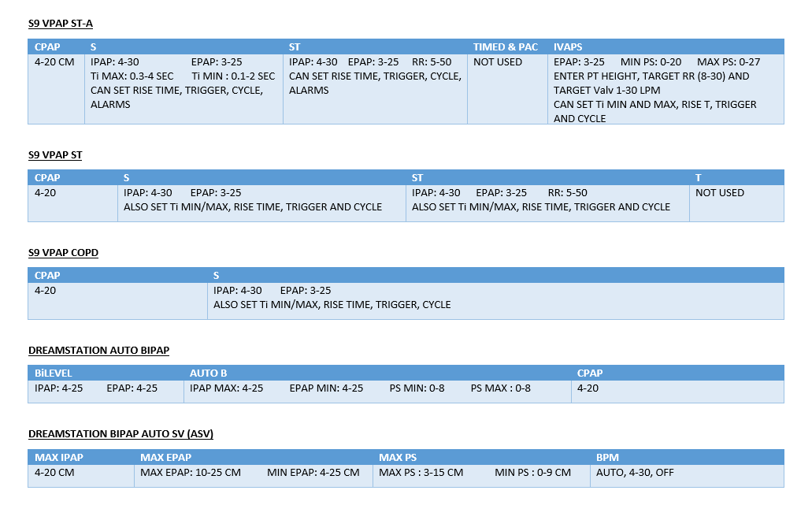Click the "TIMED & PAC" column header
The image size is (812, 509).
pos(506,47)
